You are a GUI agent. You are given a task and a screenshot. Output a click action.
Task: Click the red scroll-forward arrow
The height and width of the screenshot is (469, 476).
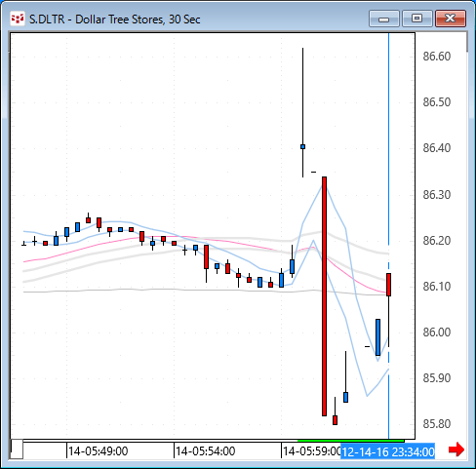(456, 449)
